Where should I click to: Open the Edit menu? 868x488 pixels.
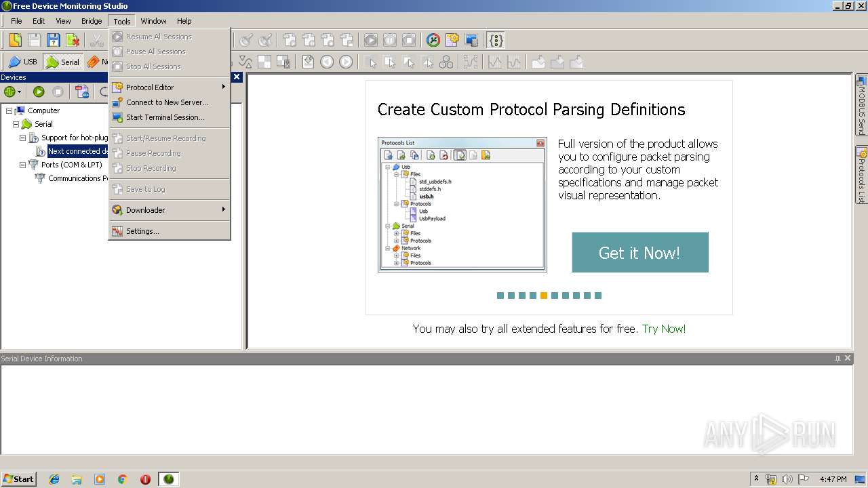click(39, 21)
